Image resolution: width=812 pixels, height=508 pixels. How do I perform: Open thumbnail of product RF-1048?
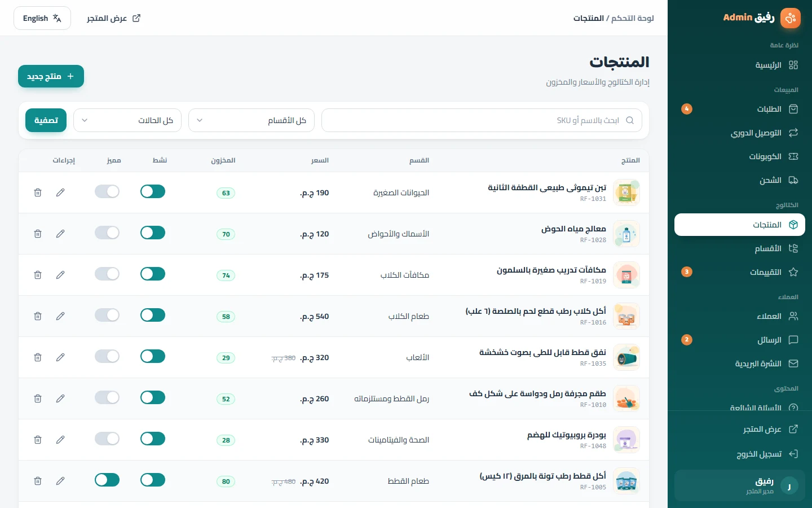(x=626, y=440)
